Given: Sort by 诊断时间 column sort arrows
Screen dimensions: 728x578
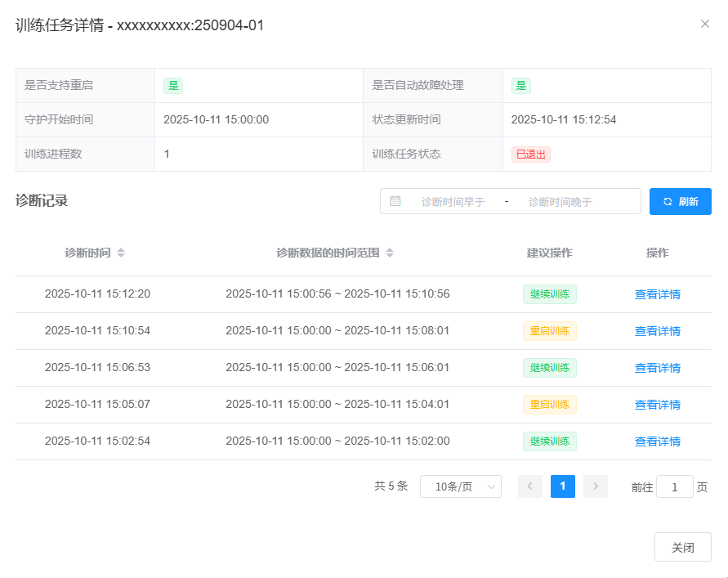Looking at the screenshot, I should (x=121, y=253).
